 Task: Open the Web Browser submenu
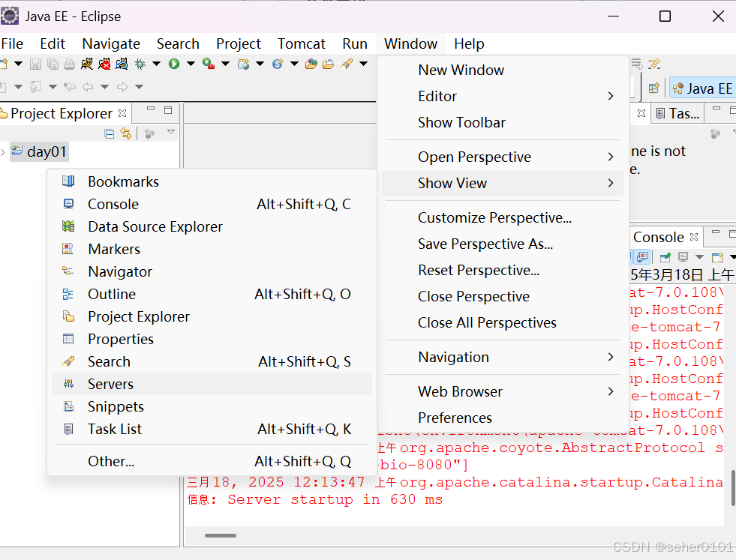pos(503,391)
